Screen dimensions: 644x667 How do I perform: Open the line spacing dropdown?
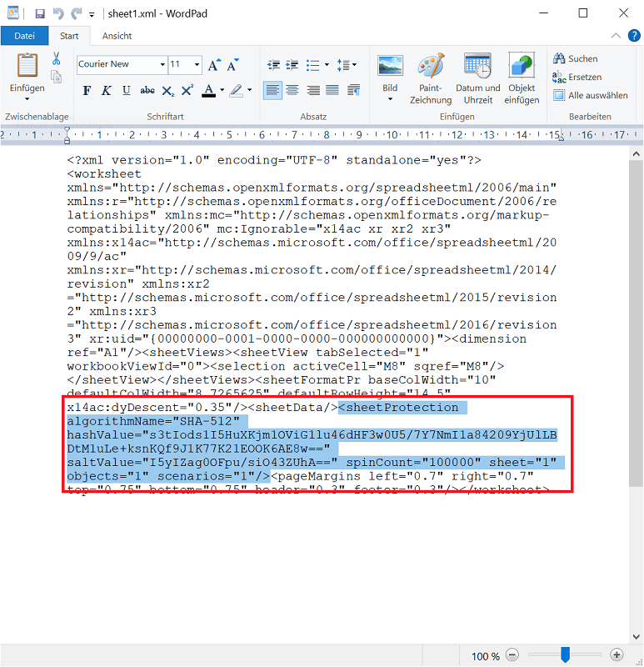pos(347,65)
